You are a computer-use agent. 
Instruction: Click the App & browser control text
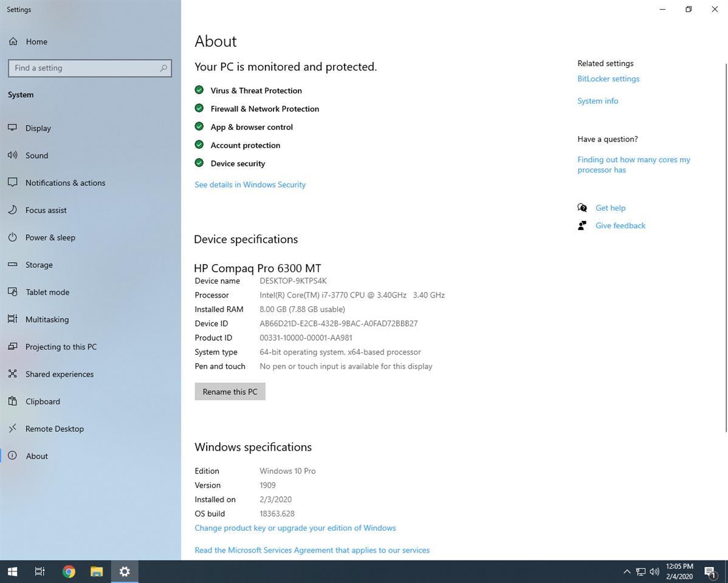click(252, 127)
